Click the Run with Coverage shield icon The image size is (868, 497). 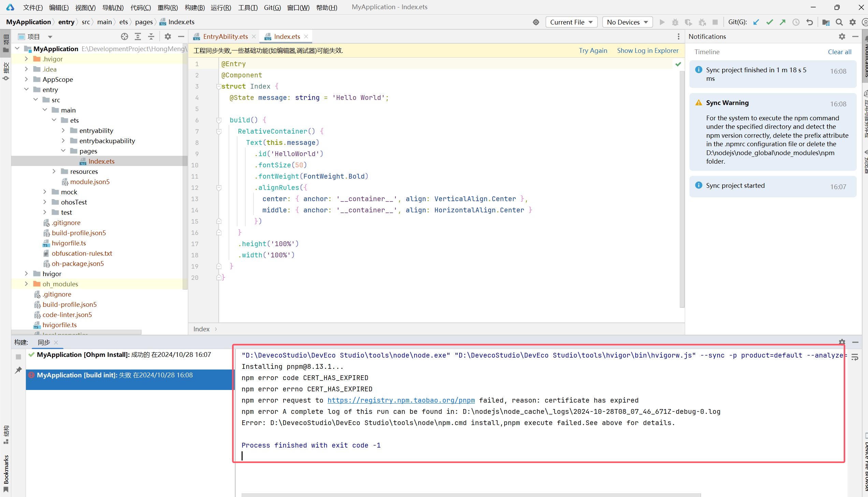click(688, 22)
